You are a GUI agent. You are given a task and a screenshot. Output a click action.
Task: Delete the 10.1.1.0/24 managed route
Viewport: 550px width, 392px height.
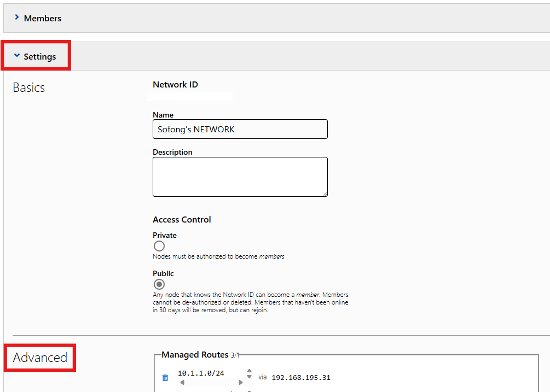165,378
